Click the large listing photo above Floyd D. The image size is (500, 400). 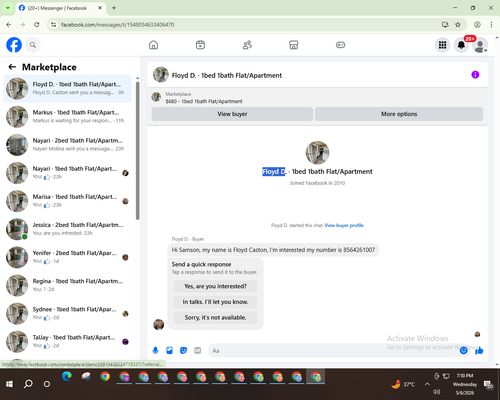pos(317,153)
